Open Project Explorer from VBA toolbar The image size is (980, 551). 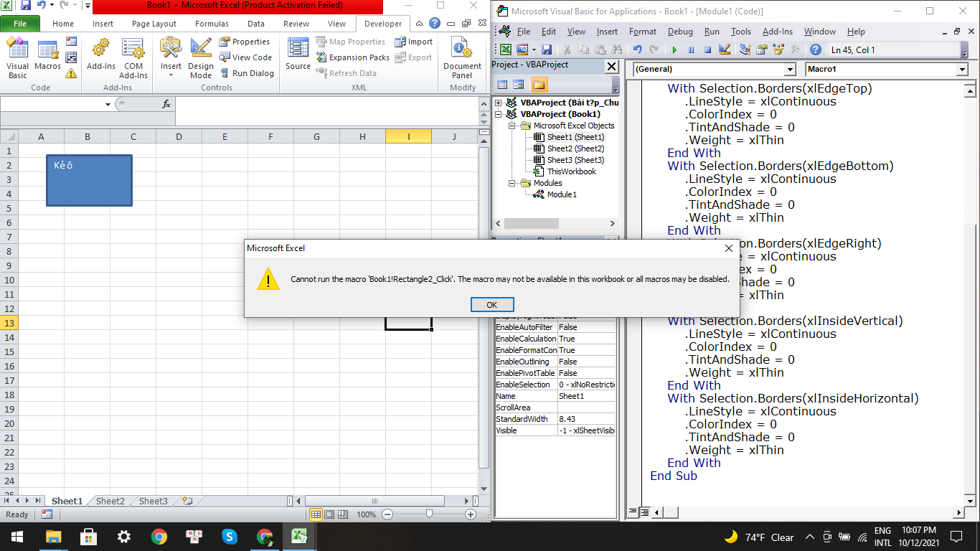pos(745,50)
